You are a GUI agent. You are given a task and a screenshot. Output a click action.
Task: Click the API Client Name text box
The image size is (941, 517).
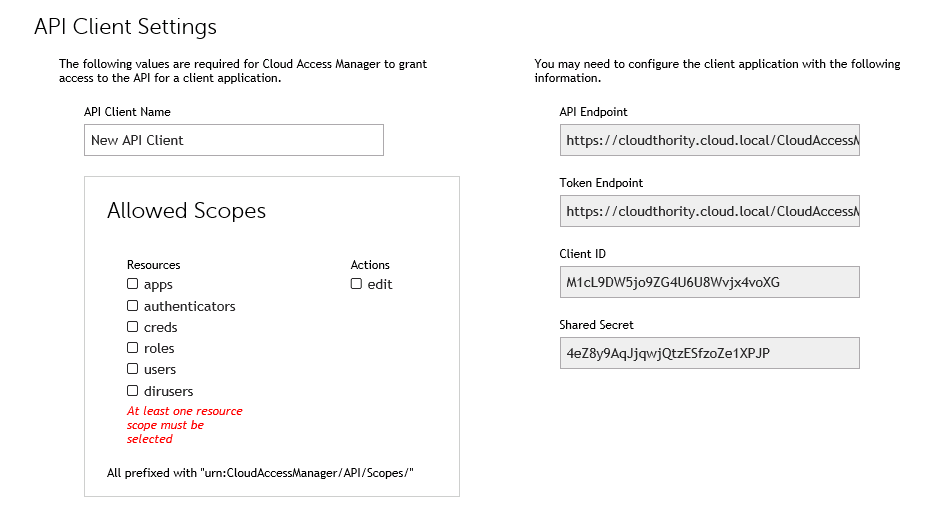point(233,140)
